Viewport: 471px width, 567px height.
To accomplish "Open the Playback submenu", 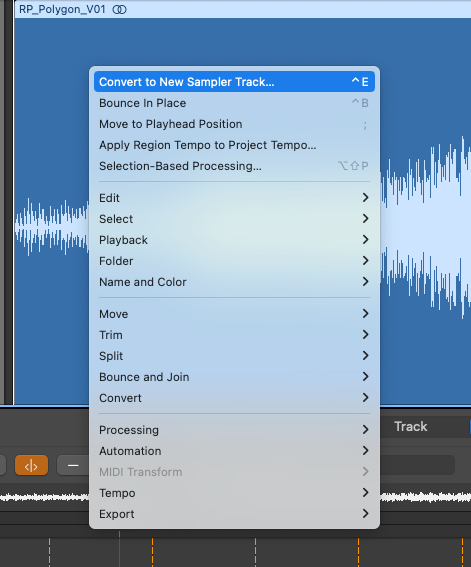I will coord(234,240).
